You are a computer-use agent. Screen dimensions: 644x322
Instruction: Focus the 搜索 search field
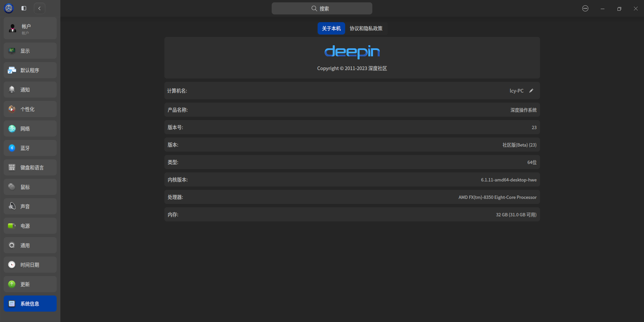[x=322, y=8]
